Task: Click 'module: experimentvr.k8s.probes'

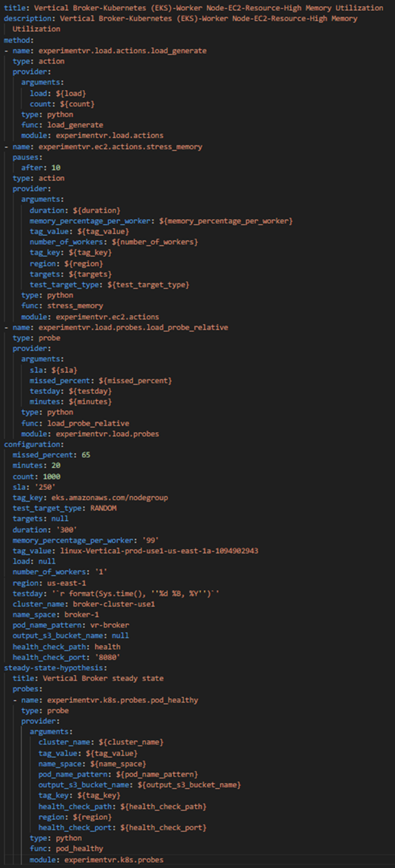Action: coord(96,859)
